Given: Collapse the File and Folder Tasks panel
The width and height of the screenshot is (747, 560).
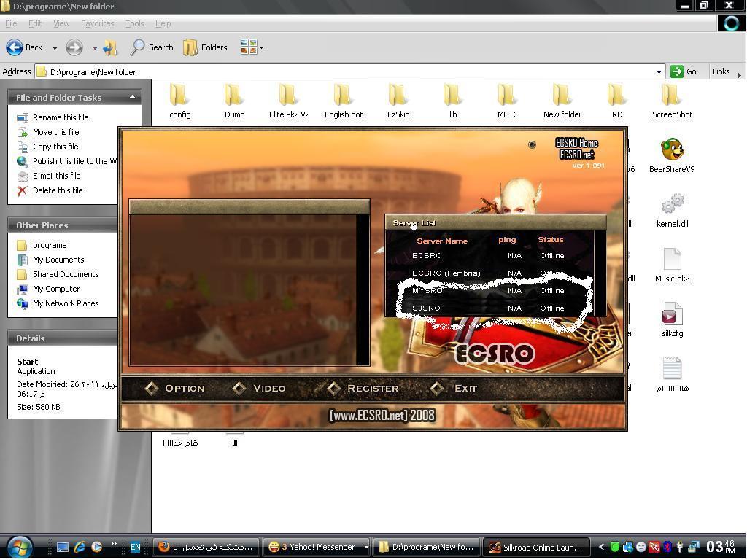Looking at the screenshot, I should pyautogui.click(x=132, y=97).
